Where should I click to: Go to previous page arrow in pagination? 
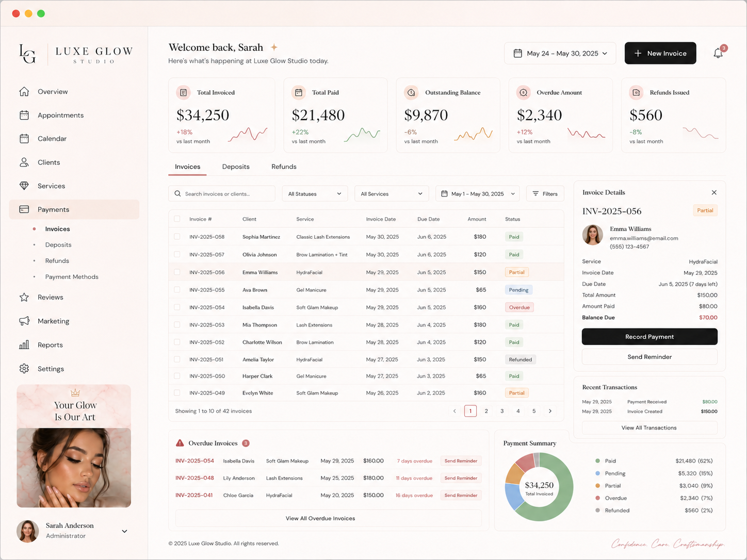coord(454,411)
